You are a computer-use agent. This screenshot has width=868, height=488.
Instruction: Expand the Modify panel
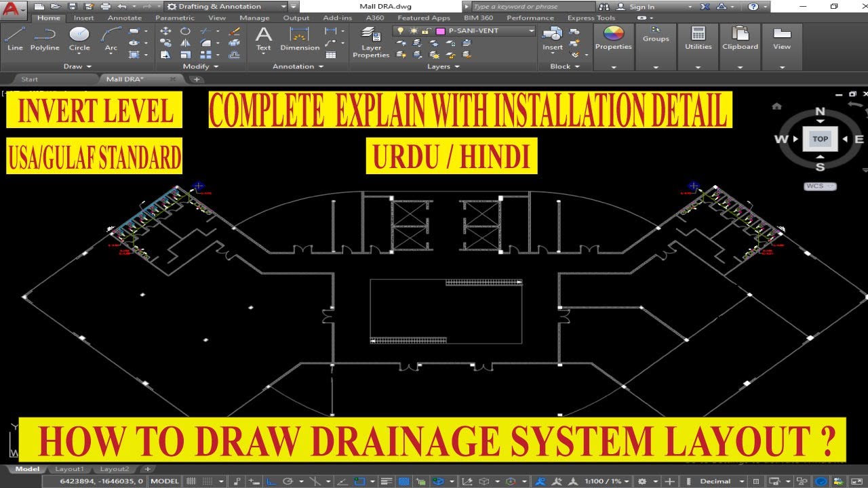[201, 66]
